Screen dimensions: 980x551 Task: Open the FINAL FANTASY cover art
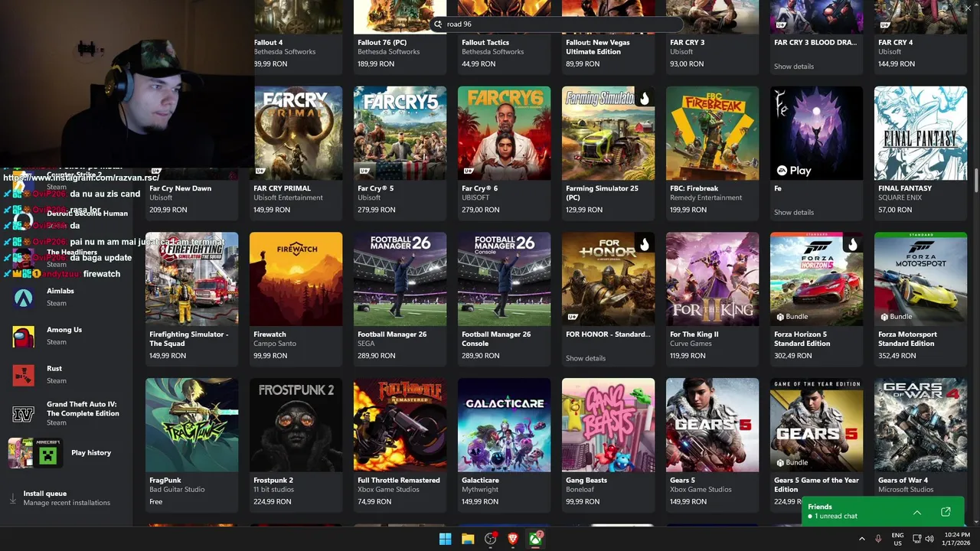920,133
